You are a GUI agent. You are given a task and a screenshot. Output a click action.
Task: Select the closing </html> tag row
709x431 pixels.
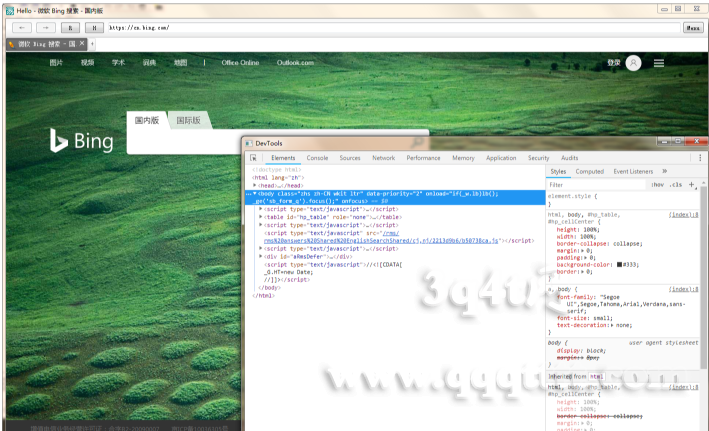tap(263, 295)
